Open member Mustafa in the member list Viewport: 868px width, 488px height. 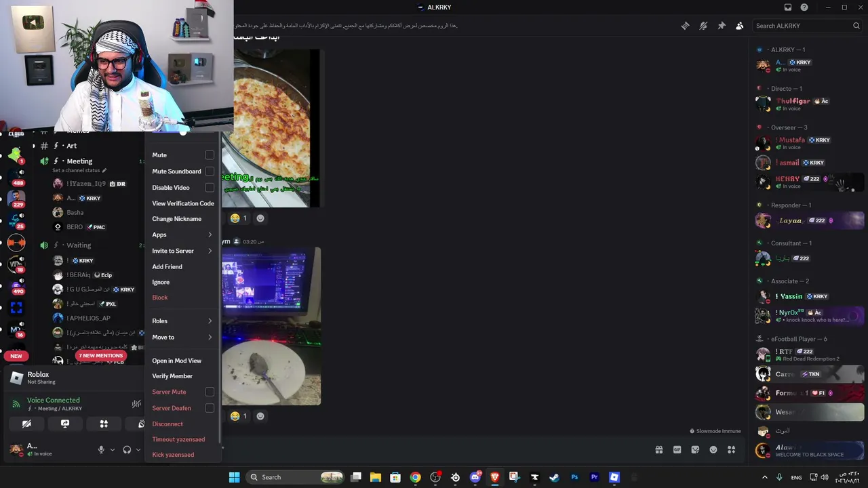click(810, 144)
